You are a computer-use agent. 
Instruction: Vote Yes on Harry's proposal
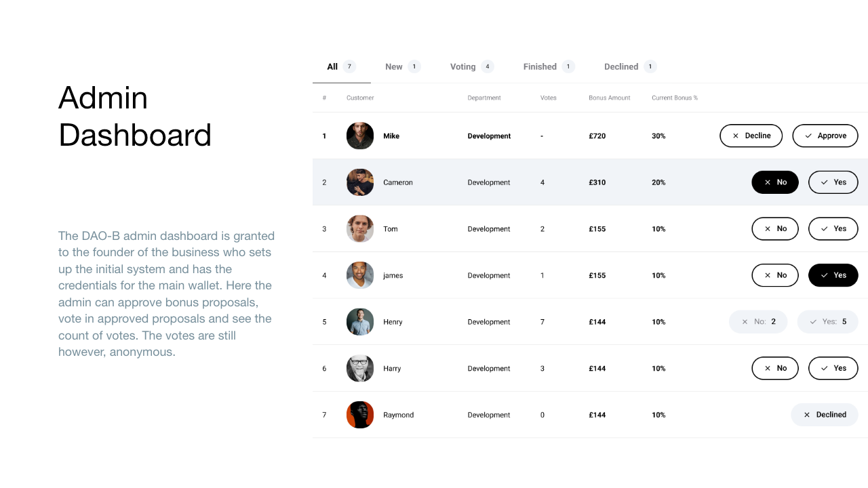[833, 368]
